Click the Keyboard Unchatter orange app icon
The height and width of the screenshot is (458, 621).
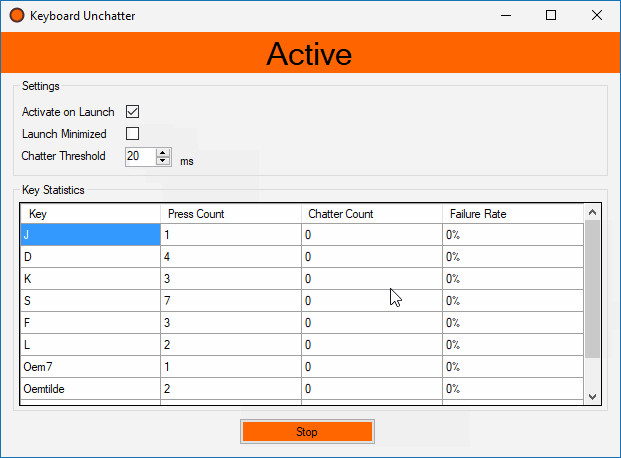[x=17, y=15]
